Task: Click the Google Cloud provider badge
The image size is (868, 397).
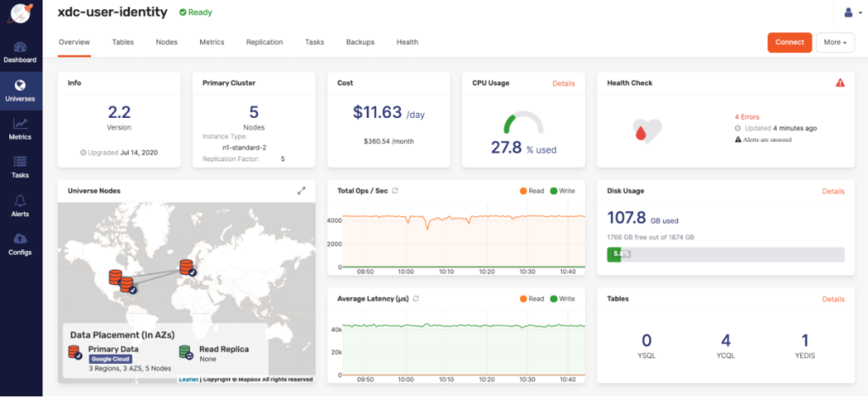Action: pyautogui.click(x=109, y=359)
